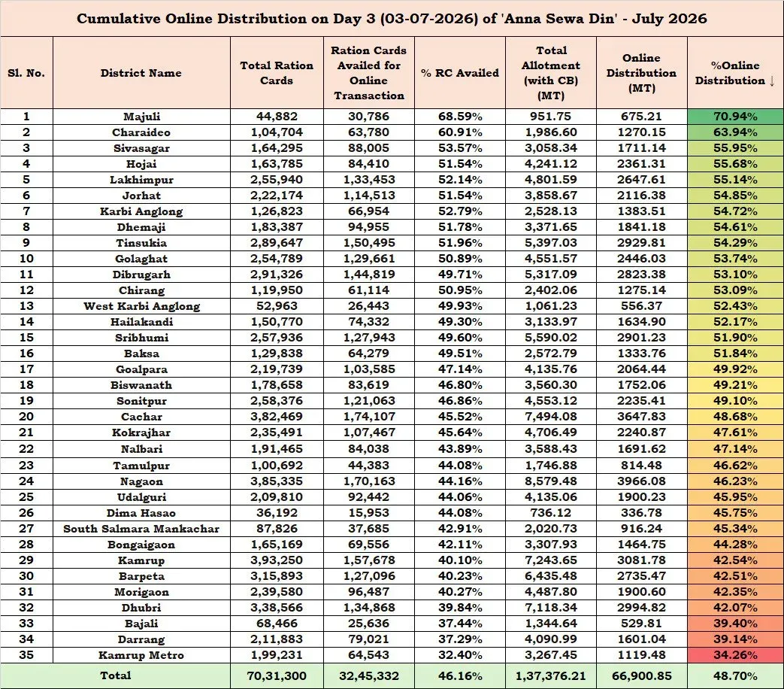The height and width of the screenshot is (689, 784).
Task: Click the red 34.26% Kamrup Metro cell
Action: 735,655
